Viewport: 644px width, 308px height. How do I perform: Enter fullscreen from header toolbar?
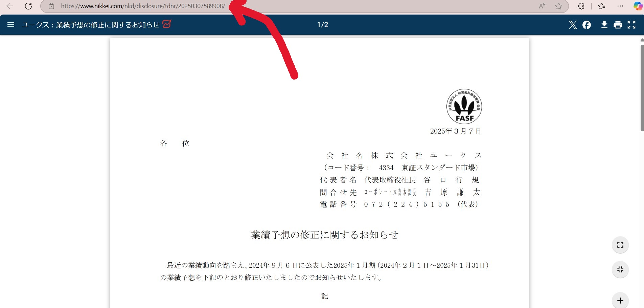tap(631, 25)
